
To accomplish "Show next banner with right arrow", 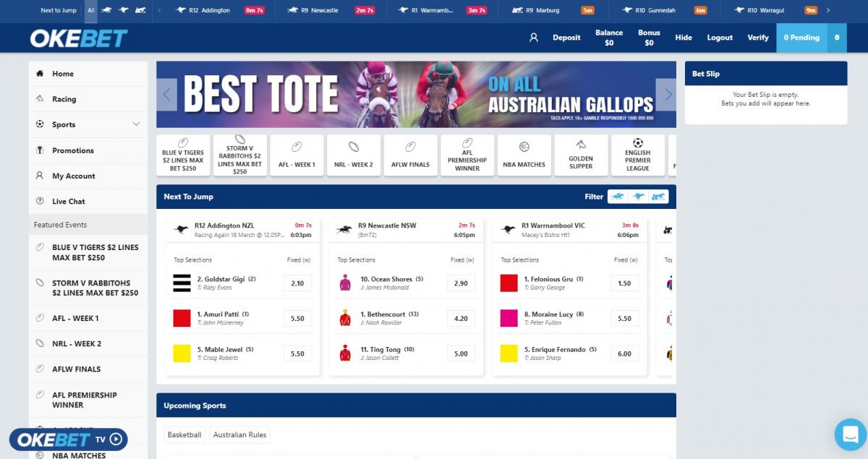I will pyautogui.click(x=666, y=94).
